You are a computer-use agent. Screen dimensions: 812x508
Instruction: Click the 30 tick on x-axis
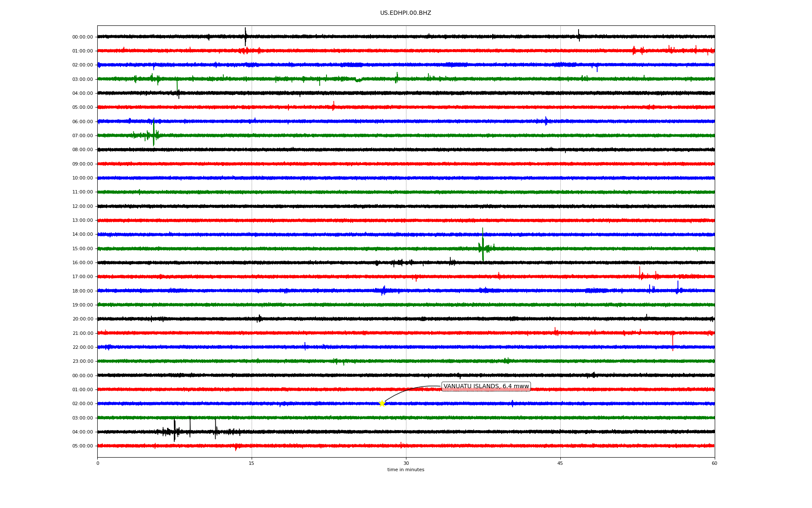[x=406, y=463]
